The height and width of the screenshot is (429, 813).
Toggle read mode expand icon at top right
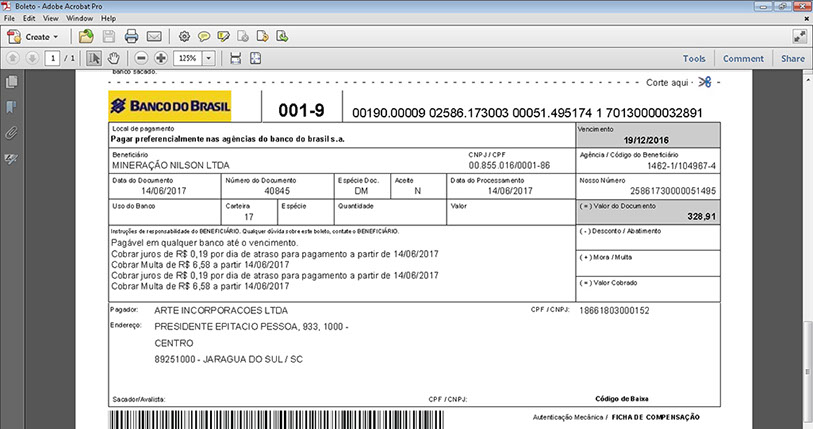[x=799, y=37]
